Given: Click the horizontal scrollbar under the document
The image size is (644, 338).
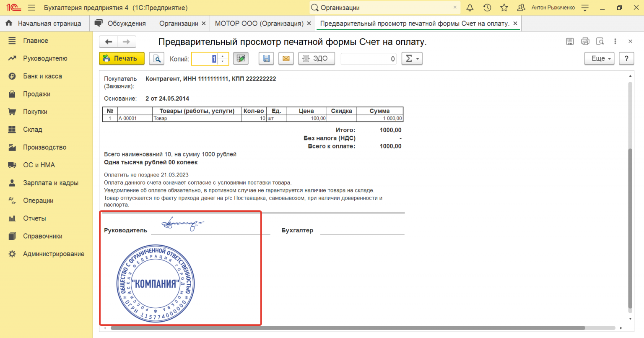Looking at the screenshot, I should pos(348,328).
